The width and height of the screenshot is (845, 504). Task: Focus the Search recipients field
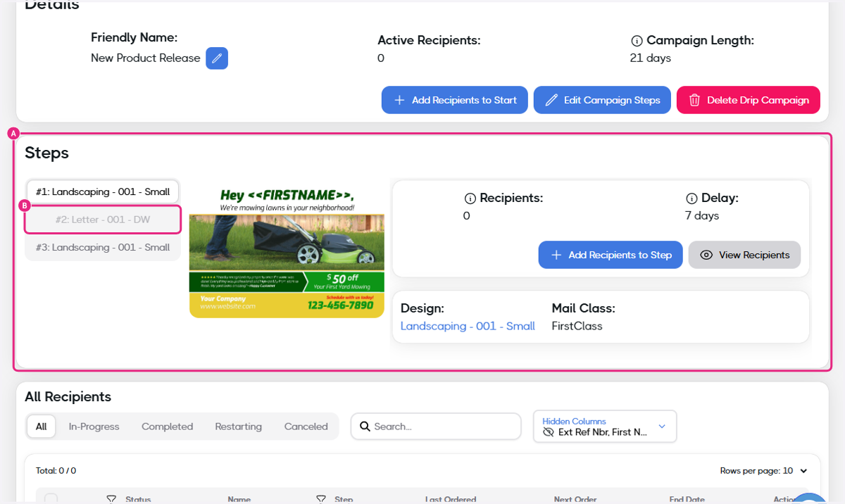[x=436, y=427]
